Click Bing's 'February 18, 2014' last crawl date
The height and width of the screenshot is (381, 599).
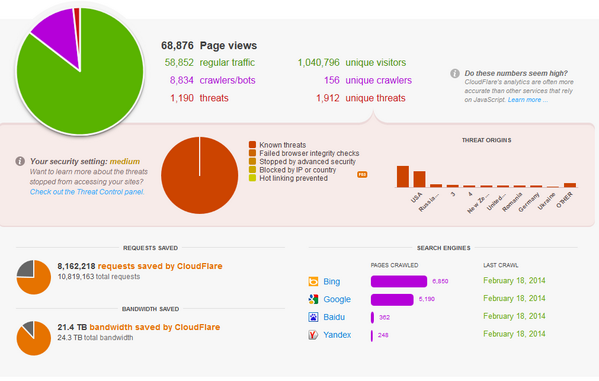[x=514, y=280]
